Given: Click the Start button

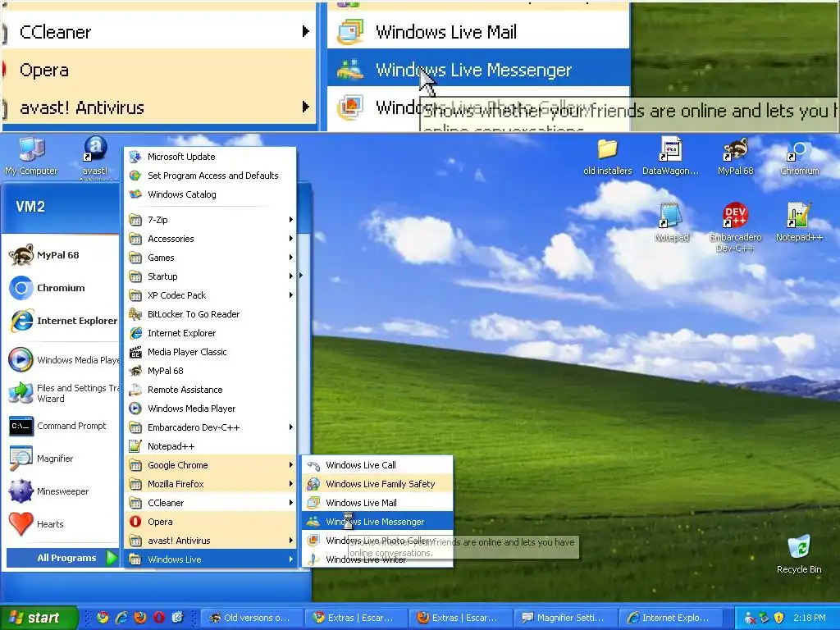Looking at the screenshot, I should 39,618.
